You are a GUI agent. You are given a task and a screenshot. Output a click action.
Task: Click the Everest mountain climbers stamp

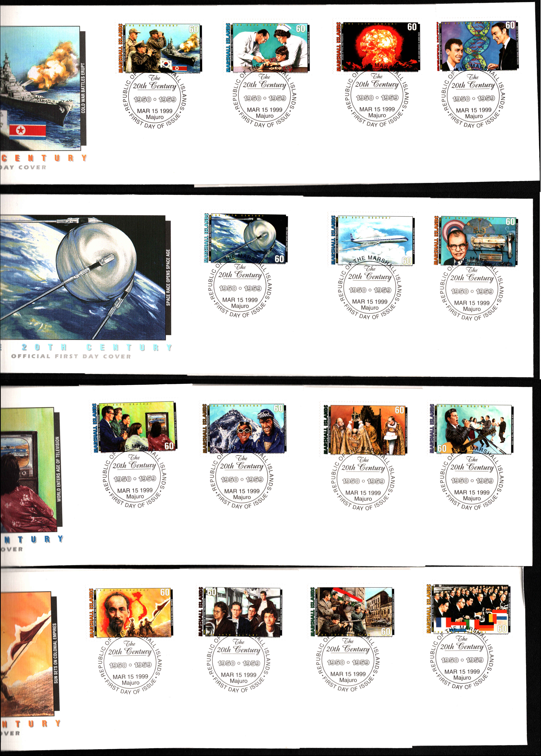pyautogui.click(x=244, y=428)
